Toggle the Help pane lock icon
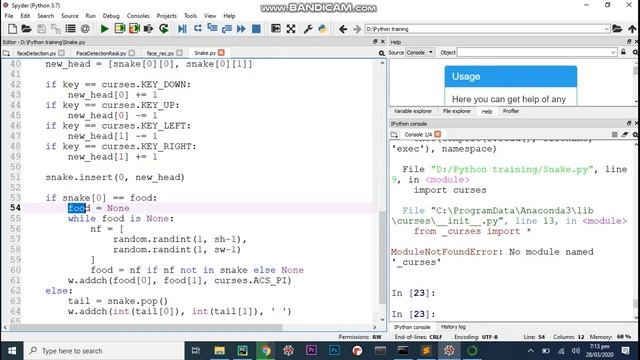Viewport: 640px width, 360px height. (x=623, y=52)
